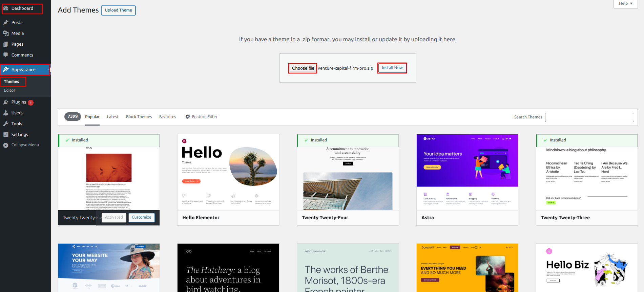Click into the Search Themes field
Screen dimensions: 644x292
click(x=589, y=117)
